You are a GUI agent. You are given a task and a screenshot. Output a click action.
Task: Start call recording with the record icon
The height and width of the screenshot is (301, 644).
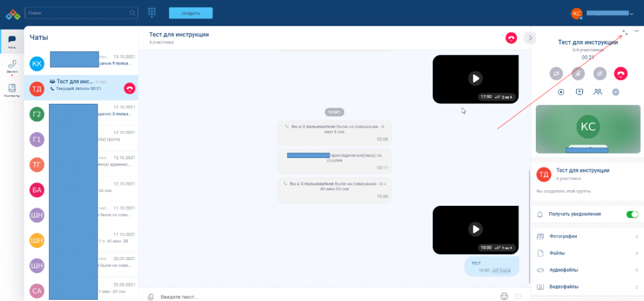click(561, 92)
